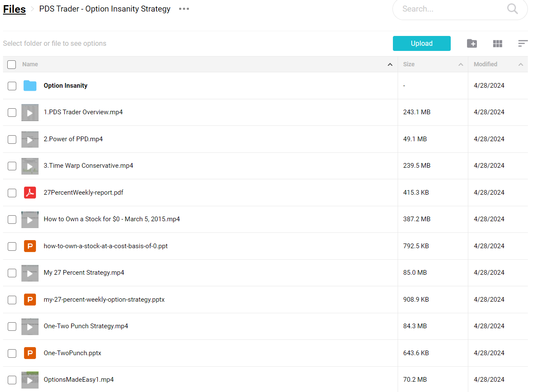
Task: Open 27PercentWeekly-report.pdf file name
Action: (84, 193)
